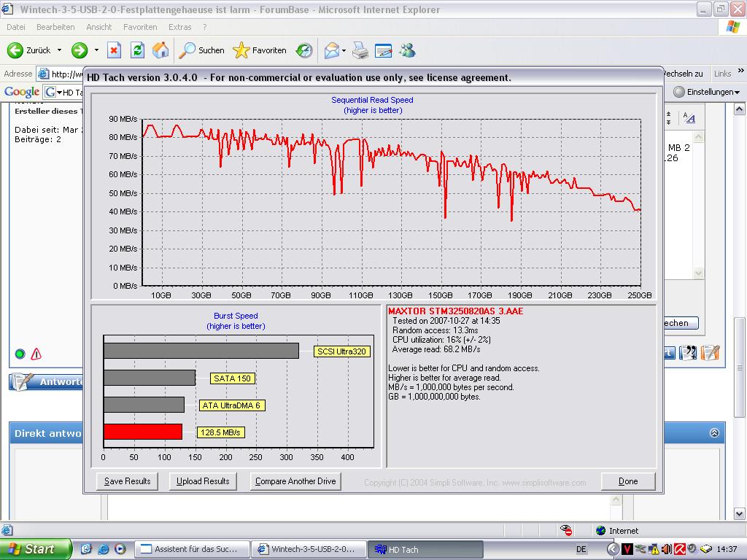Open the Extras menu
This screenshot has width=747, height=560.
(x=179, y=27)
